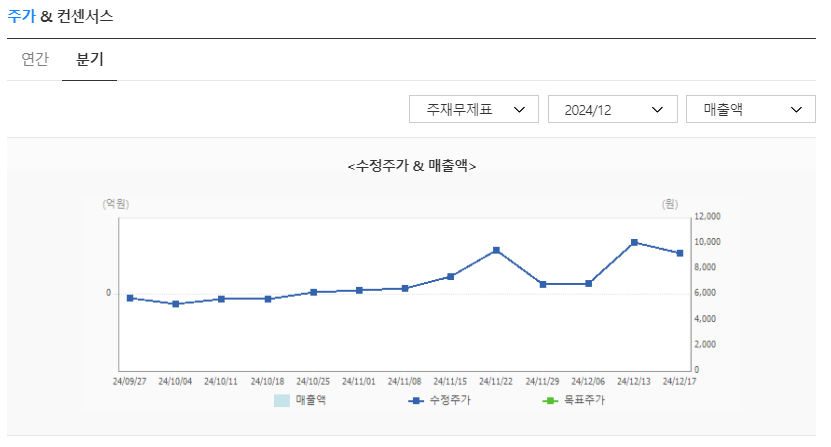The image size is (831, 447).
Task: Click the 24/11/22 axis date label
Action: 496,381
